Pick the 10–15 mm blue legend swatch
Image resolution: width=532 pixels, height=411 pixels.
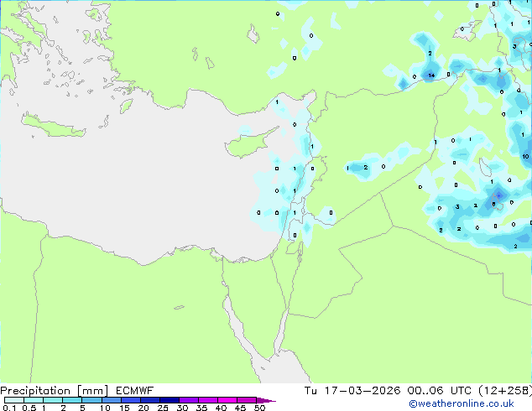[111, 400]
